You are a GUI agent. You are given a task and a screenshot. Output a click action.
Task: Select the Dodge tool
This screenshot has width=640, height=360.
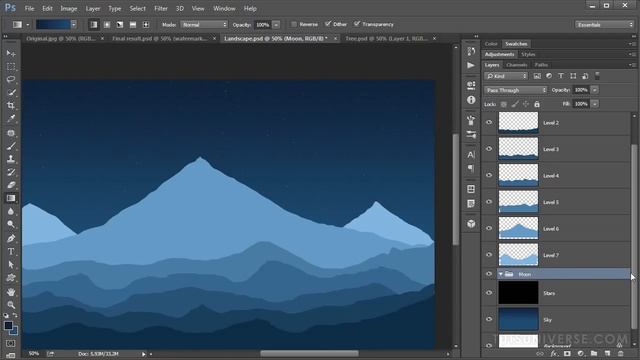pos(11,224)
